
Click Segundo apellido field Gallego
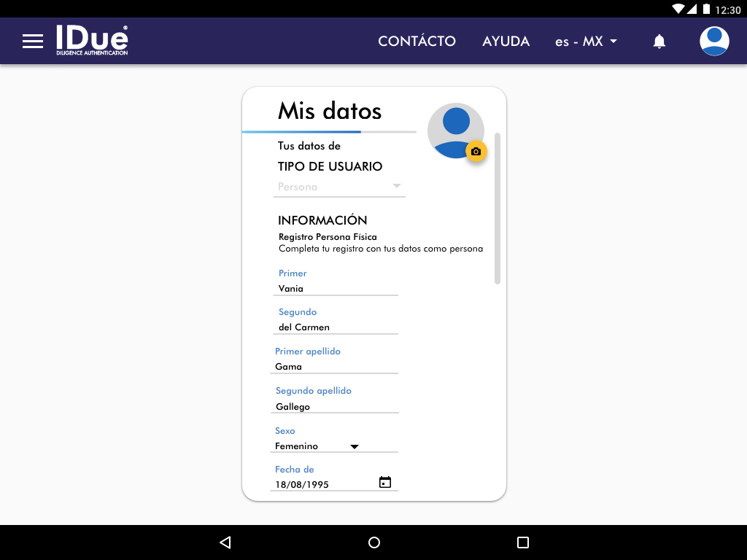(336, 407)
